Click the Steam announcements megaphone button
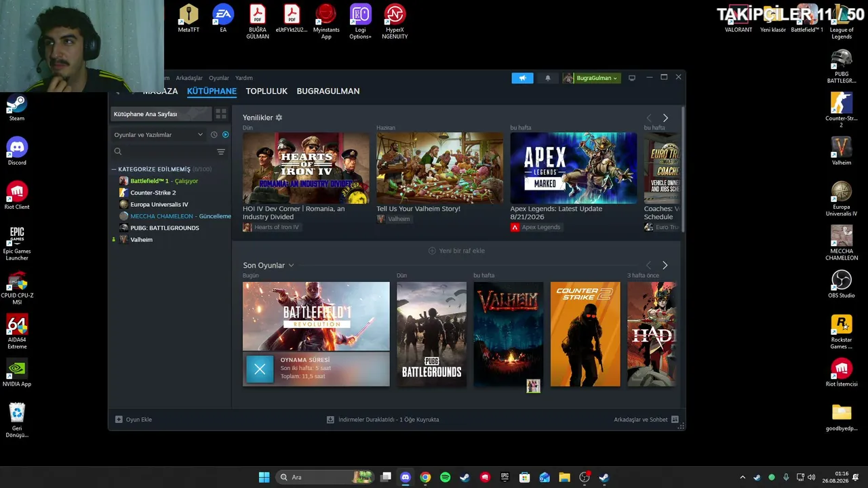The height and width of the screenshot is (488, 868). (x=522, y=78)
